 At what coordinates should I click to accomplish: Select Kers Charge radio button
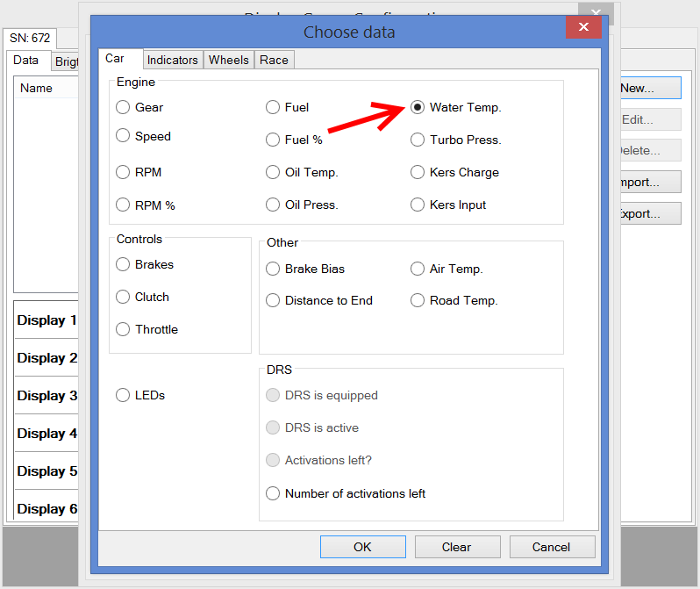click(418, 172)
